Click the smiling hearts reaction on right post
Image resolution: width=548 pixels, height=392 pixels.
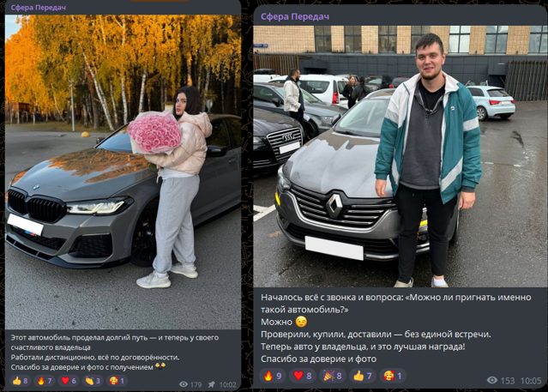pyautogui.click(x=393, y=376)
